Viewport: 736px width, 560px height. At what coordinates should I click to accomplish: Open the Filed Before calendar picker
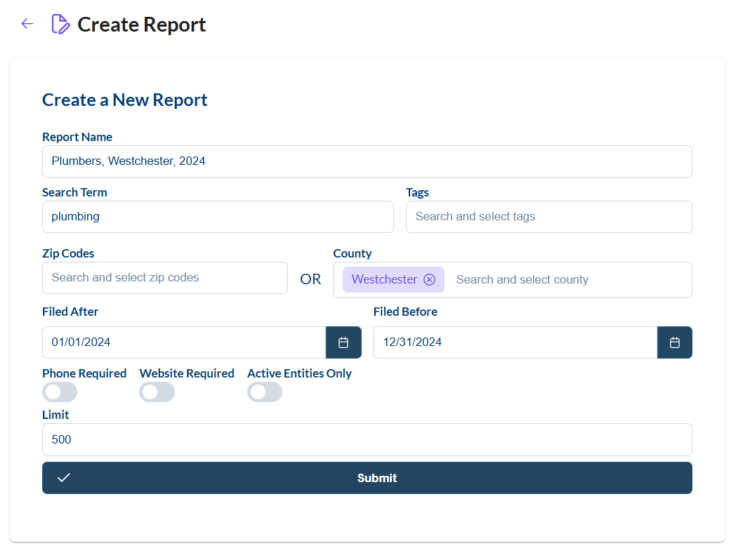click(674, 342)
